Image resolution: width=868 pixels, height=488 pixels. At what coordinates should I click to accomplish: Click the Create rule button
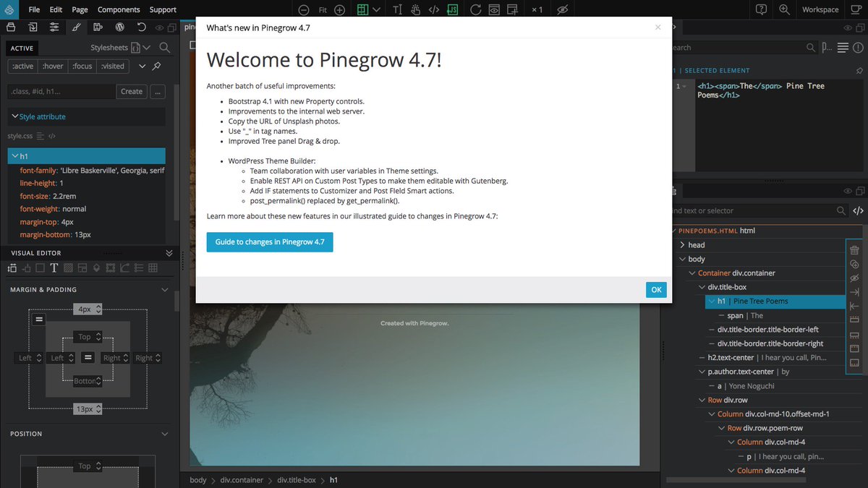(132, 92)
